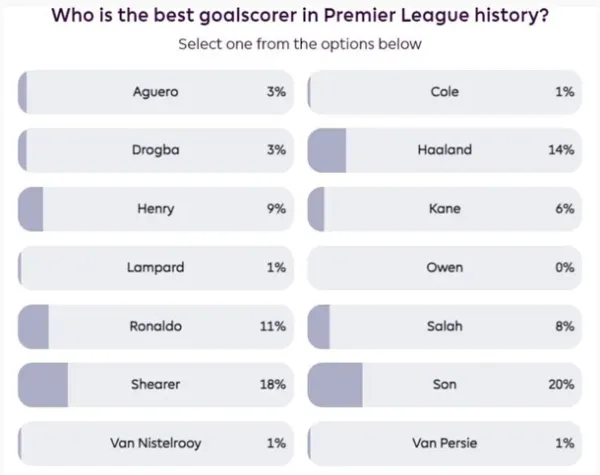Pick Kane in the poll

(x=444, y=209)
